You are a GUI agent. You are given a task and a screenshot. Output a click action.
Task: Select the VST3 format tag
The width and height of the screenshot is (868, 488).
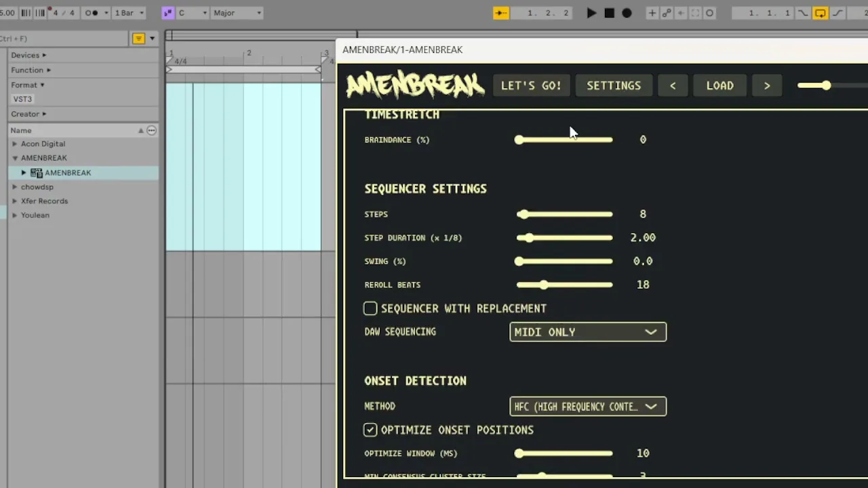click(x=22, y=99)
